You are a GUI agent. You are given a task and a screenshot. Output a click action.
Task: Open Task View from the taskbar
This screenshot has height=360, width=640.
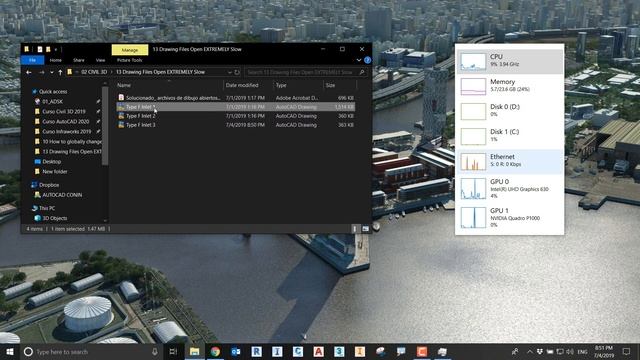click(x=173, y=351)
